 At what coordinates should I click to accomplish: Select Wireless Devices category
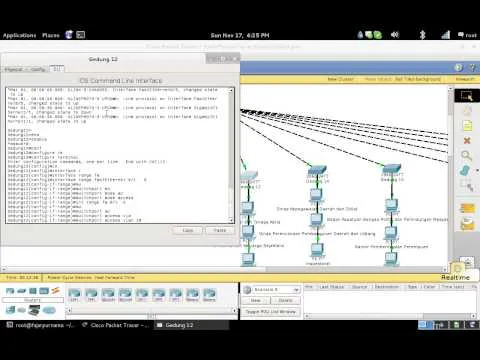[44, 291]
